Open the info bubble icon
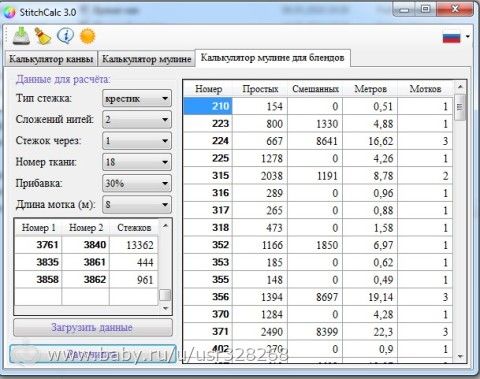 click(x=65, y=36)
